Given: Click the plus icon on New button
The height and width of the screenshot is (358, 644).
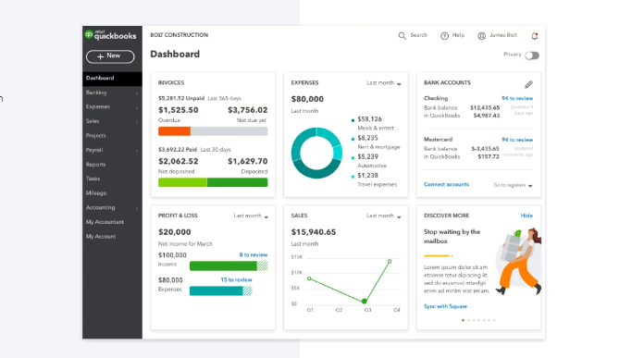Looking at the screenshot, I should click(100, 56).
